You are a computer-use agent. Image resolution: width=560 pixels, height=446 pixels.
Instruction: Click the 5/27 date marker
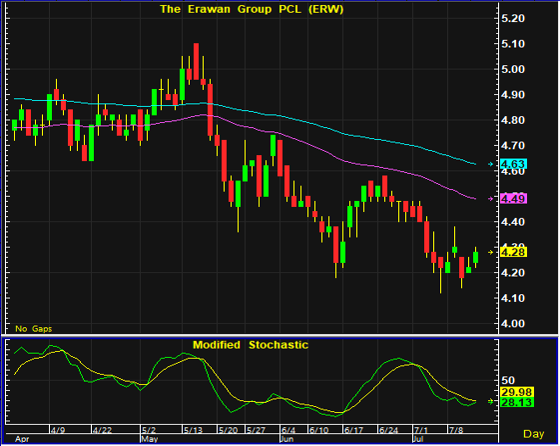(x=256, y=430)
